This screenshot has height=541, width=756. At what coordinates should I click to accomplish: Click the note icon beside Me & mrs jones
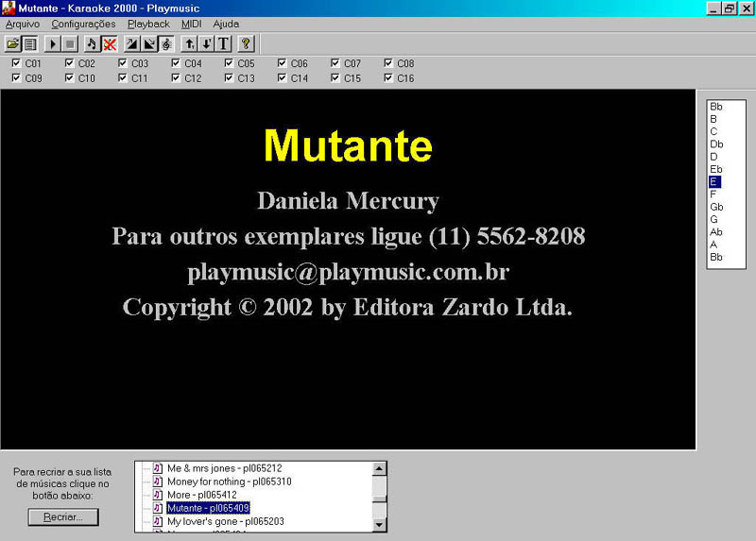(x=158, y=467)
